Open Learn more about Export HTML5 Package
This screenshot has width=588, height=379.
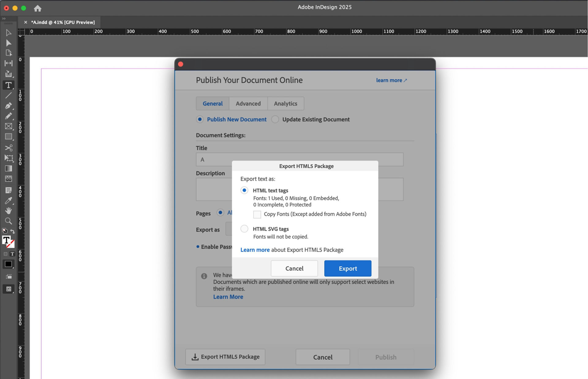[x=255, y=250]
